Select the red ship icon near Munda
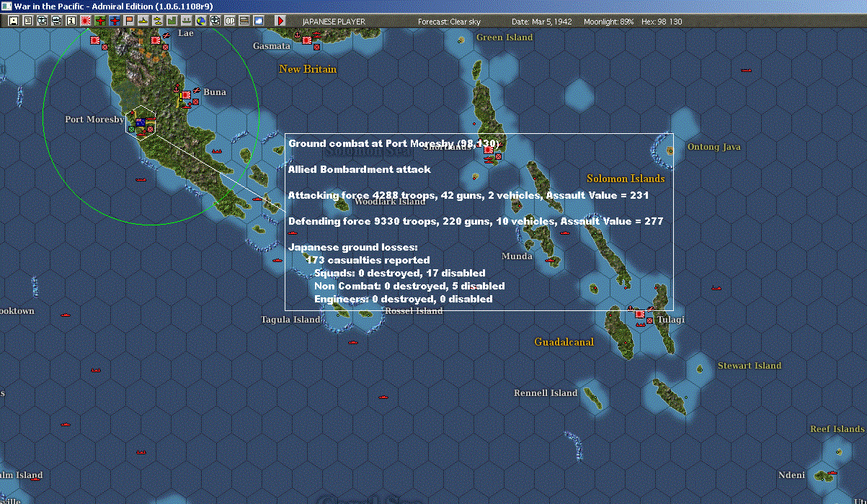Viewport: 867px width, 504px height. tap(551, 259)
